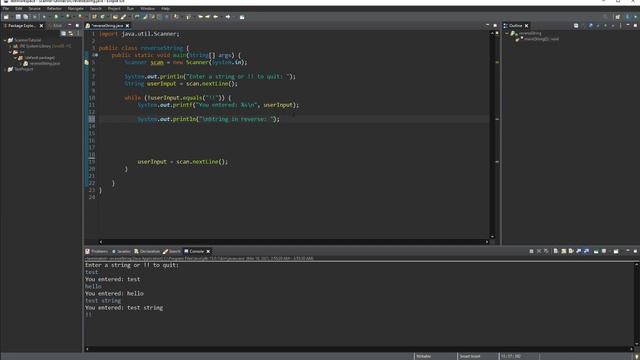The image size is (640, 360).
Task: Click the console horizontal scrollbar
Action: pos(359,349)
